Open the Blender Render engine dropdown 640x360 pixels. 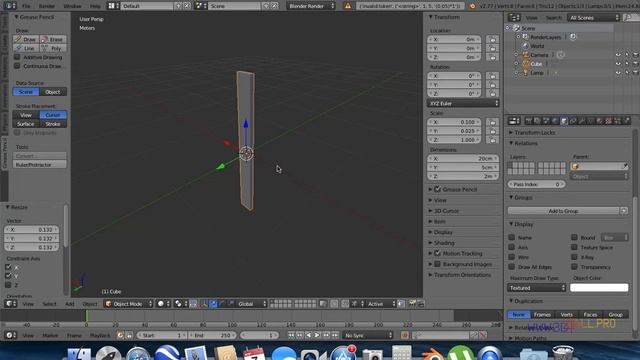click(311, 6)
